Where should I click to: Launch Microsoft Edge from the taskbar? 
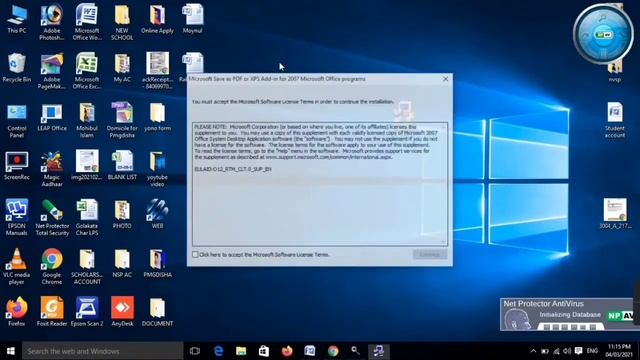[218, 351]
